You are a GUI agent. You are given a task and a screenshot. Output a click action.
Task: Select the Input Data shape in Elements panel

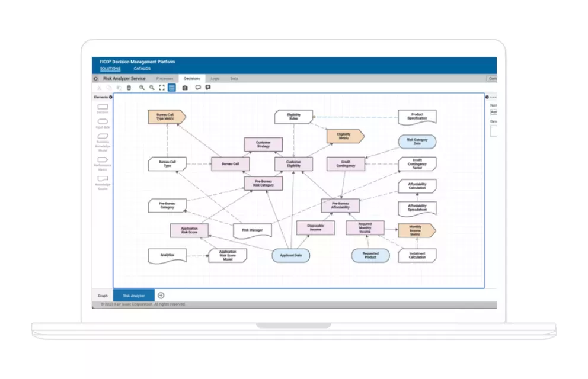pyautogui.click(x=101, y=120)
